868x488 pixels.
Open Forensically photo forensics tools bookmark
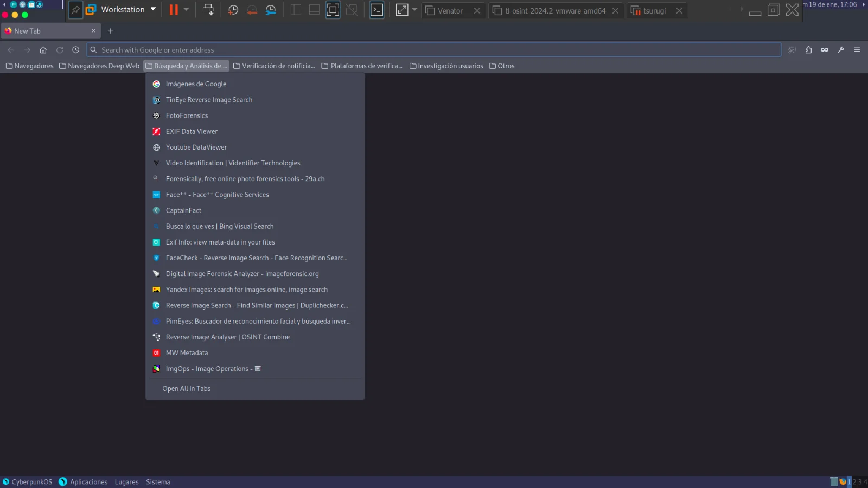pyautogui.click(x=255, y=179)
